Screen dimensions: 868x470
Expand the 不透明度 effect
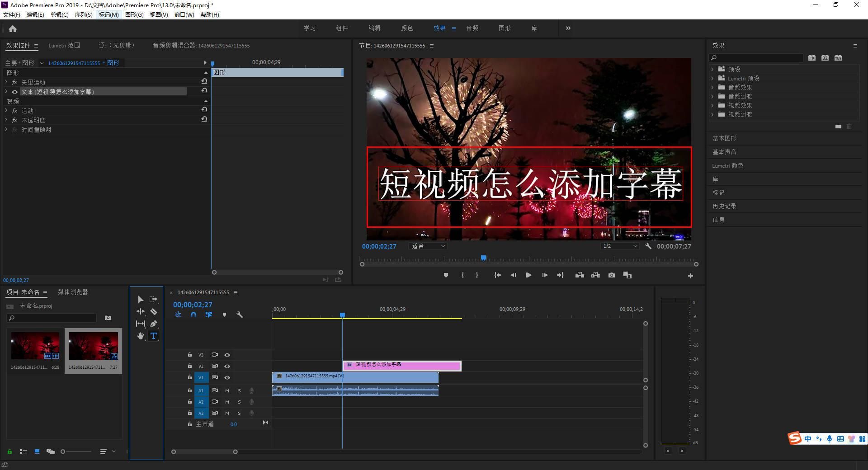coord(6,120)
